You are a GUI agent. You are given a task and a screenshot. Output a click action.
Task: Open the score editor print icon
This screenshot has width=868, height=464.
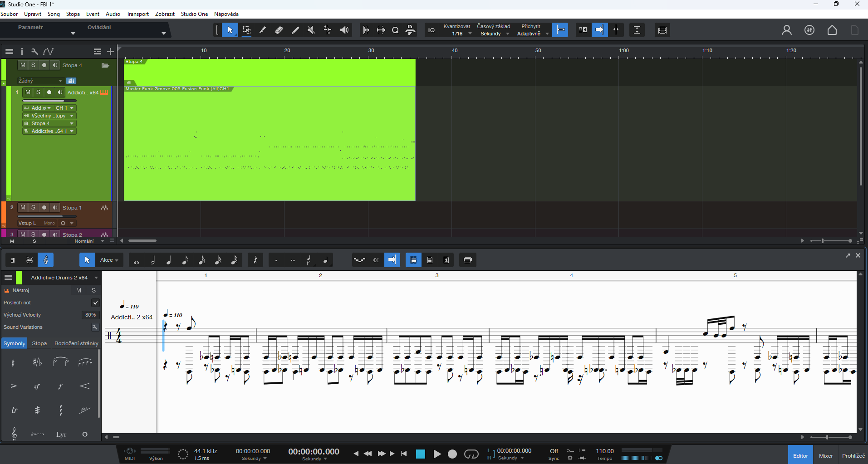[x=468, y=260]
